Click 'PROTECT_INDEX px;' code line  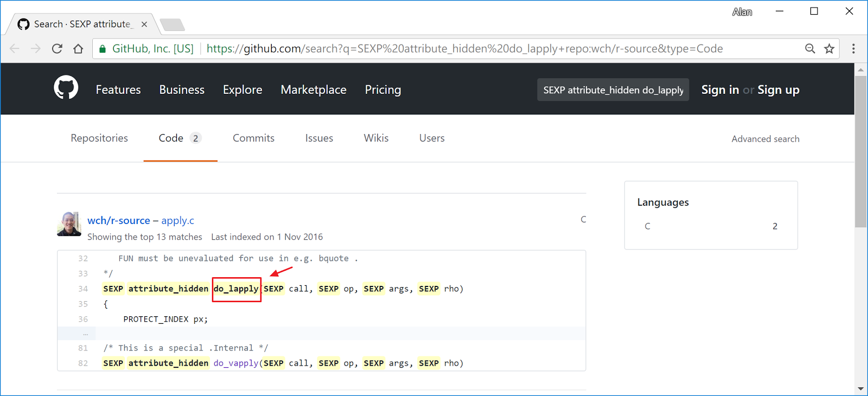(x=165, y=319)
